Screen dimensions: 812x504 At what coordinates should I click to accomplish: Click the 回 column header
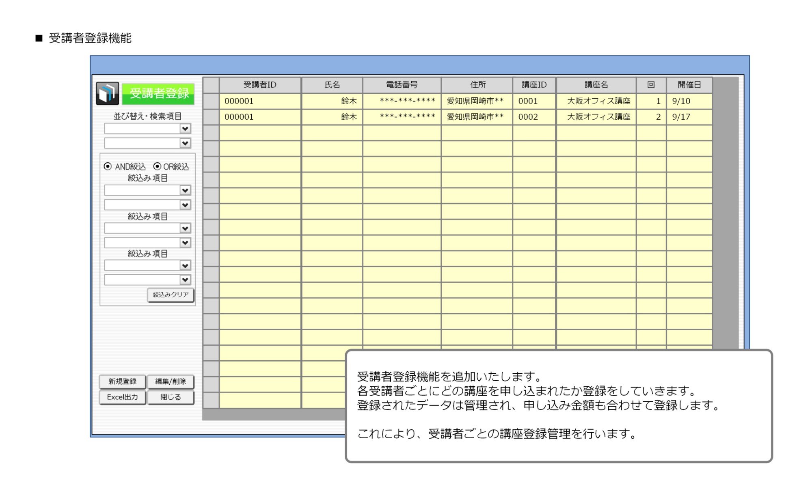pos(651,85)
